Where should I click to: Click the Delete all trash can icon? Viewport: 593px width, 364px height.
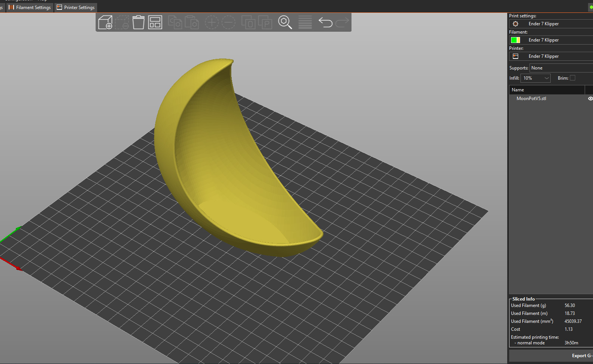[x=138, y=23]
